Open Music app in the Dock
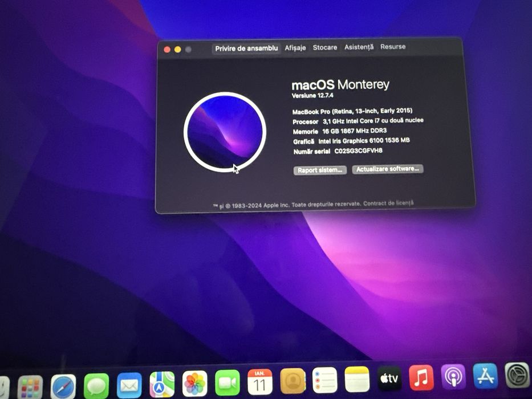Screen dimensions: 532x399 pyautogui.click(x=421, y=377)
